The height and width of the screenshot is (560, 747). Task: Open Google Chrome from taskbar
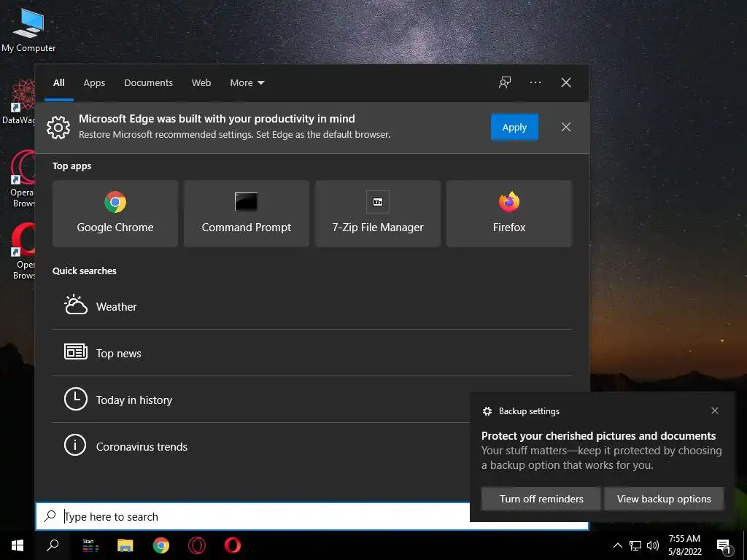click(x=161, y=545)
